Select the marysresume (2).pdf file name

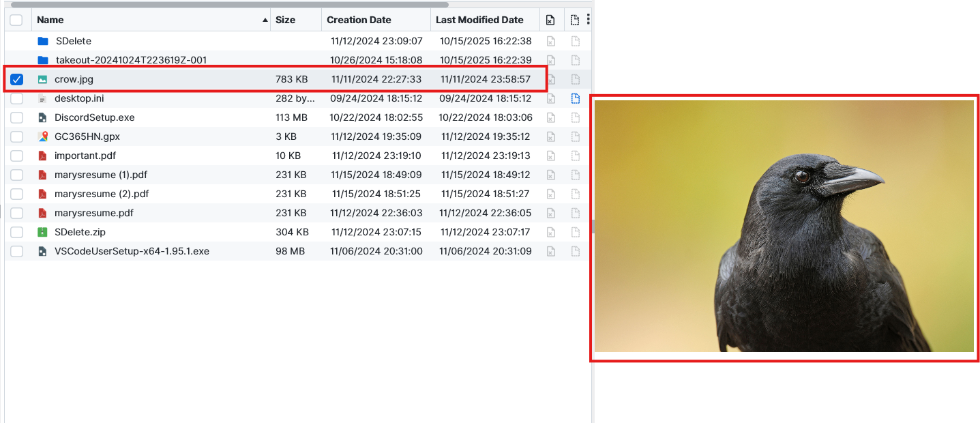(102, 194)
